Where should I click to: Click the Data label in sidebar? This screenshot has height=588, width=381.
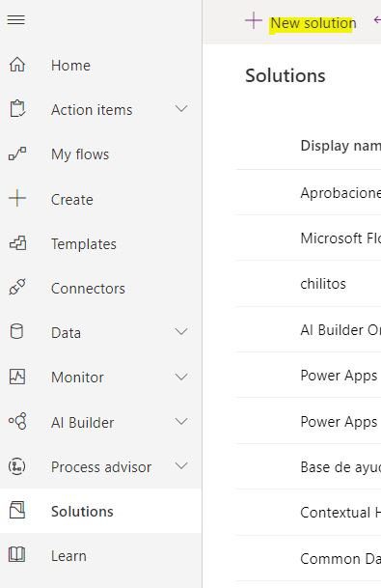point(66,333)
